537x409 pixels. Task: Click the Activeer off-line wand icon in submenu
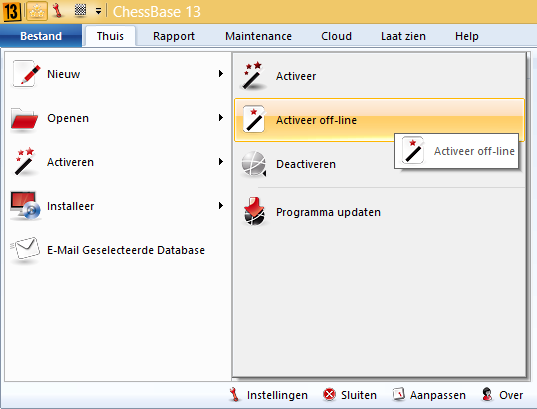click(x=254, y=119)
